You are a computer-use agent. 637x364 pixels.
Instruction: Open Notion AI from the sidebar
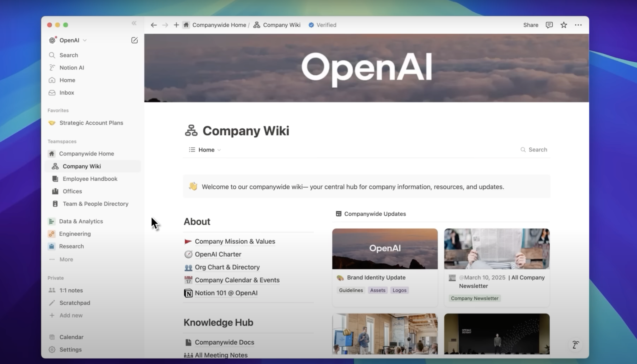click(x=72, y=67)
